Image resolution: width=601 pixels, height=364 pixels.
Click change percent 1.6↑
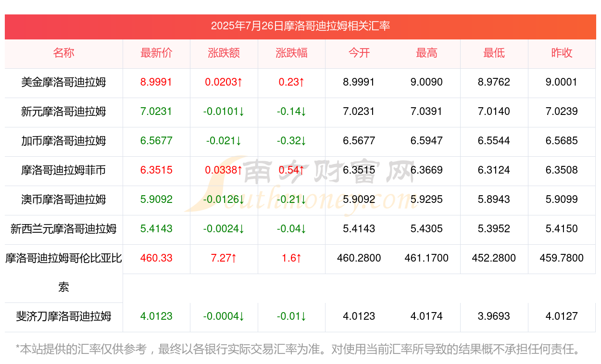[x=291, y=258]
